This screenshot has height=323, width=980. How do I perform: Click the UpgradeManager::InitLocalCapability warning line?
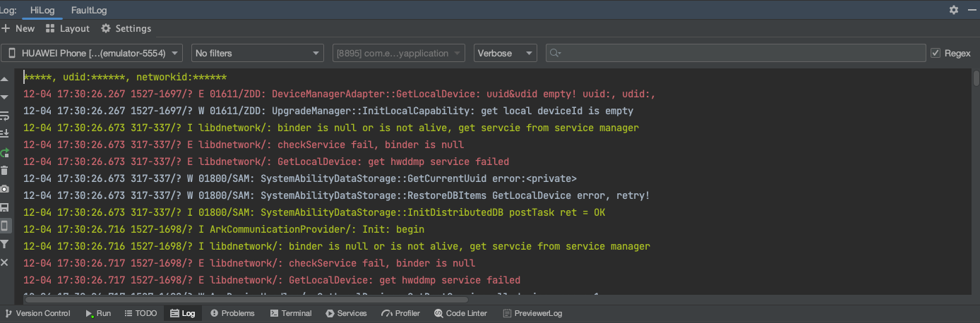pyautogui.click(x=328, y=111)
